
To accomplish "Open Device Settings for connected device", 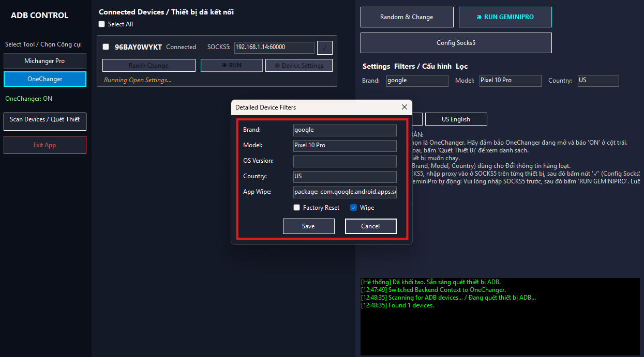I will pos(298,66).
